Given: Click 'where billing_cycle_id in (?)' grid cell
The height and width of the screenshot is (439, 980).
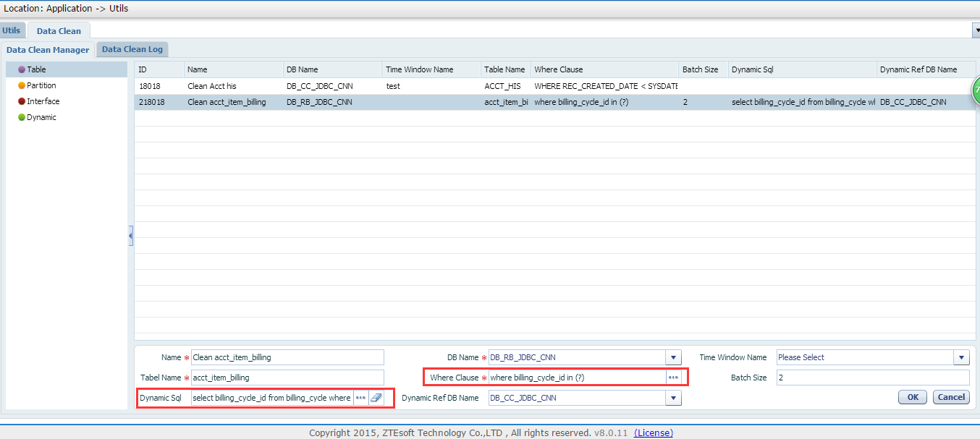Looking at the screenshot, I should (x=605, y=102).
